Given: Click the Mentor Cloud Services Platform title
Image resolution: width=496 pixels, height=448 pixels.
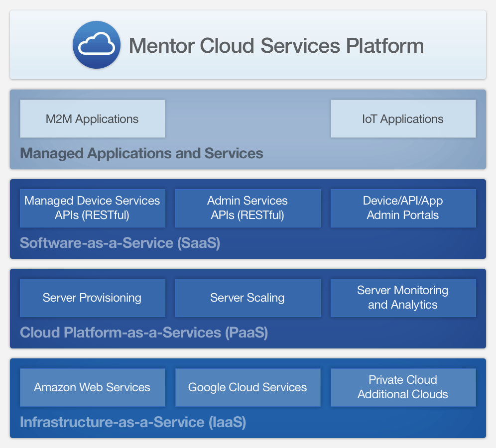Looking at the screenshot, I should [276, 46].
